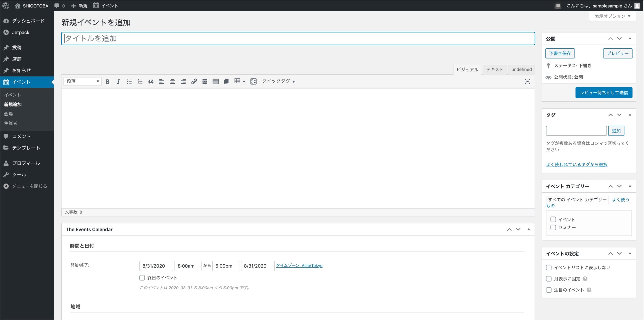Open 会場 submenu item
644x320 pixels.
pos(8,114)
